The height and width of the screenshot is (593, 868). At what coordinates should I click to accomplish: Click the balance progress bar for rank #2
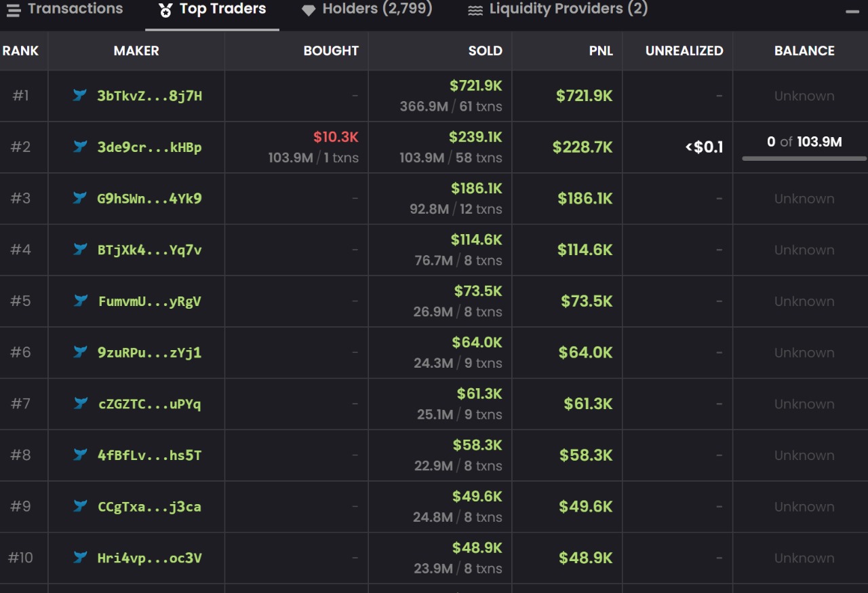pyautogui.click(x=804, y=159)
